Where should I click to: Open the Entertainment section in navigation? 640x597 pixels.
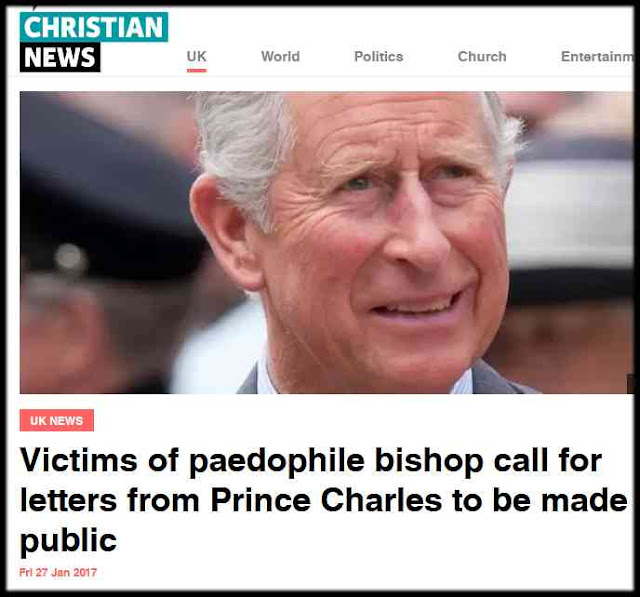[x=597, y=56]
